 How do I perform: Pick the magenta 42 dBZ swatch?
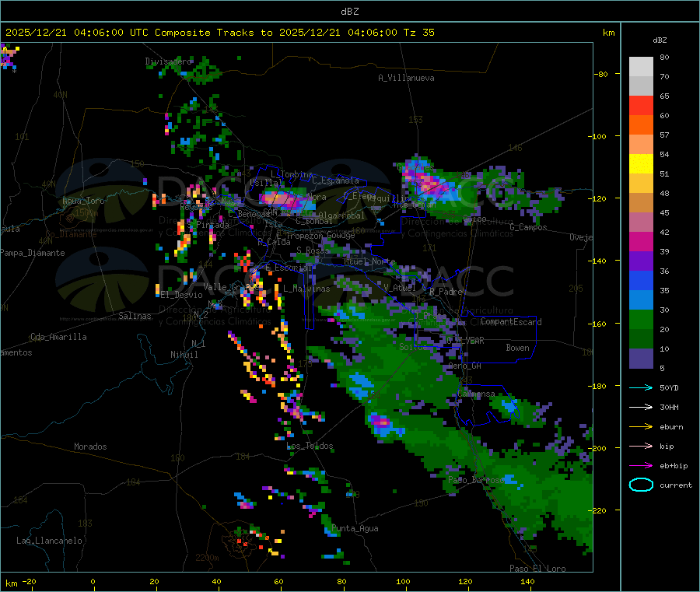[641, 241]
